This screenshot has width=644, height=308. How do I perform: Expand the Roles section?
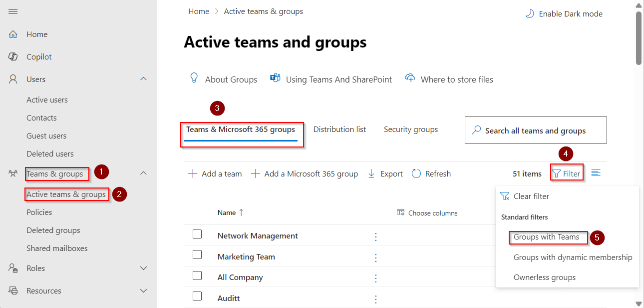(x=143, y=268)
